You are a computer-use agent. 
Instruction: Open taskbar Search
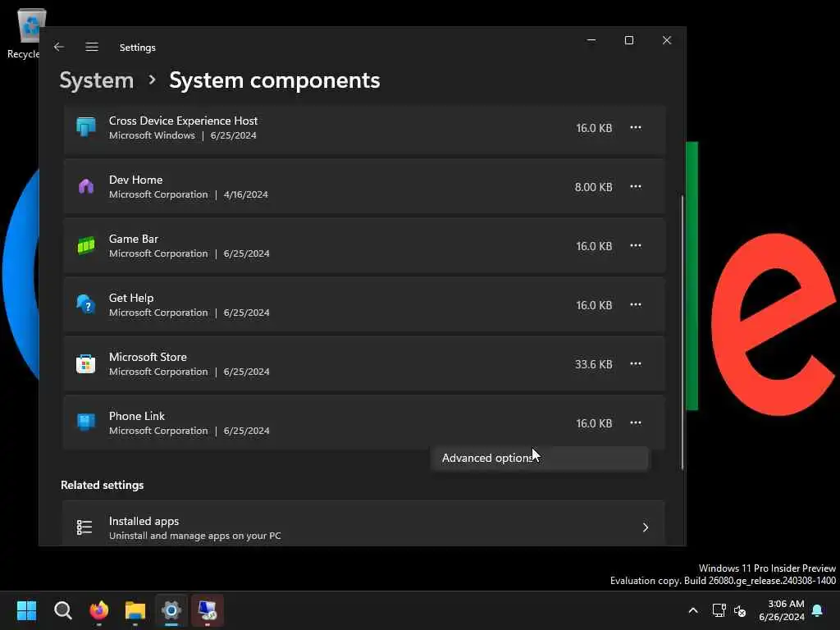(x=62, y=610)
